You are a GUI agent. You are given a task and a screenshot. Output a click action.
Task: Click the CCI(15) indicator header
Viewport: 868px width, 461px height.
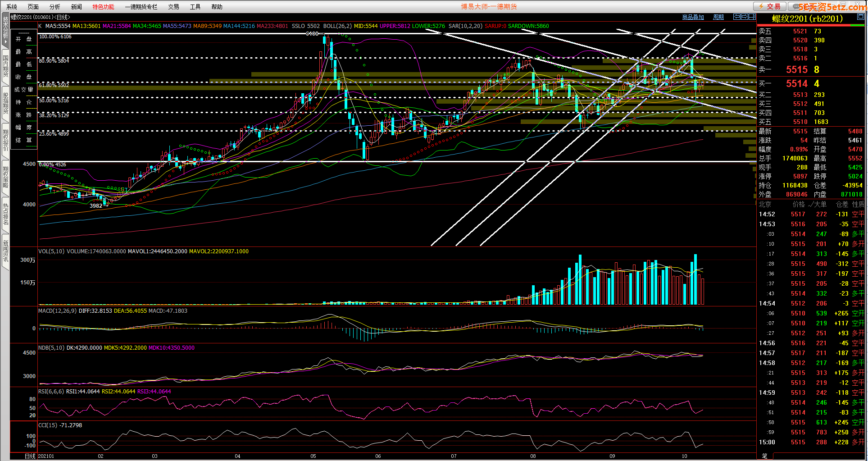click(47, 425)
